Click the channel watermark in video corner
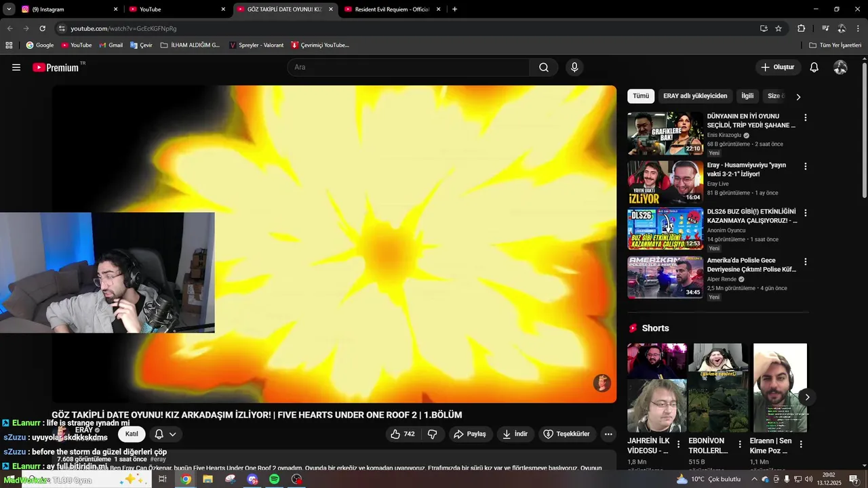This screenshot has width=868, height=488. point(602,383)
